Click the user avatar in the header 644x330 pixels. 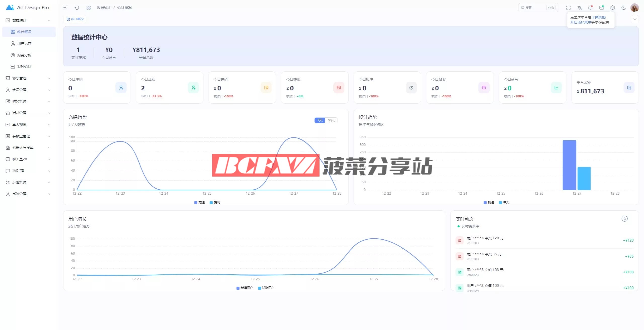click(x=634, y=8)
